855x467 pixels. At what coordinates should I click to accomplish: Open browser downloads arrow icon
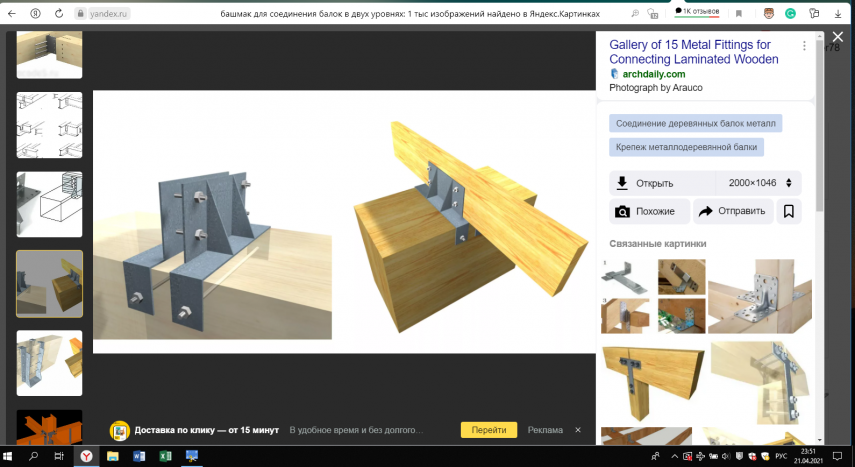[x=839, y=14]
